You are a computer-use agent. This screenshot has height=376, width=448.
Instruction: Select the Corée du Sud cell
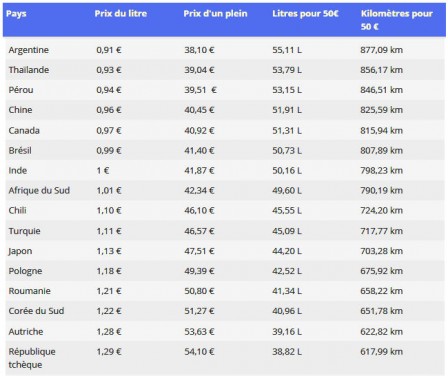36,311
